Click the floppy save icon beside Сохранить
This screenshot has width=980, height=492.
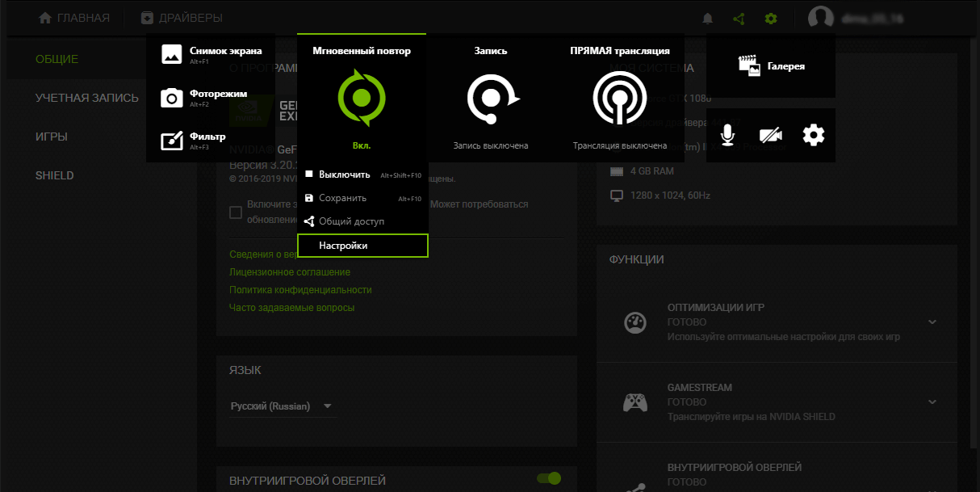point(308,197)
